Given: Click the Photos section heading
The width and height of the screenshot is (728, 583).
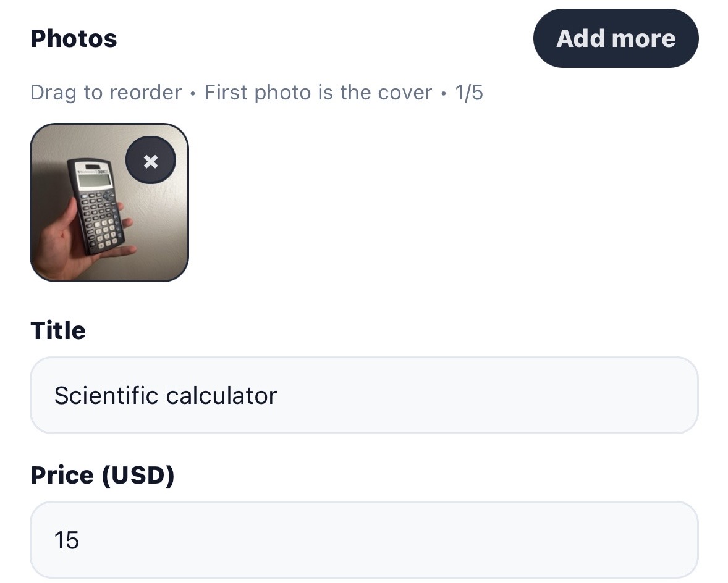Looking at the screenshot, I should coord(74,39).
